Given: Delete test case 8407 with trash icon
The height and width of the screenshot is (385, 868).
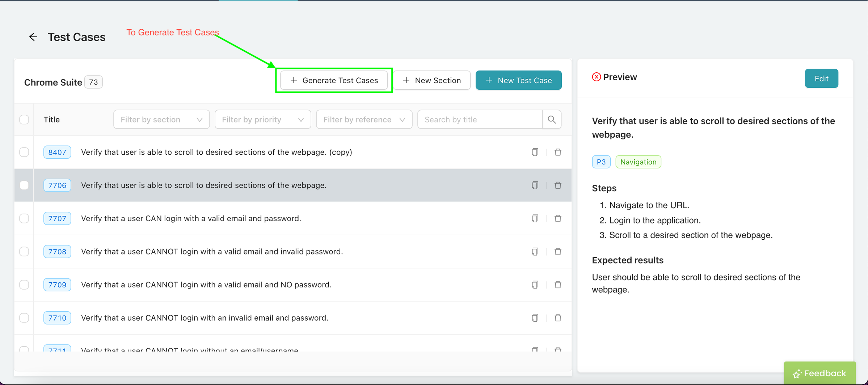Looking at the screenshot, I should pos(558,152).
